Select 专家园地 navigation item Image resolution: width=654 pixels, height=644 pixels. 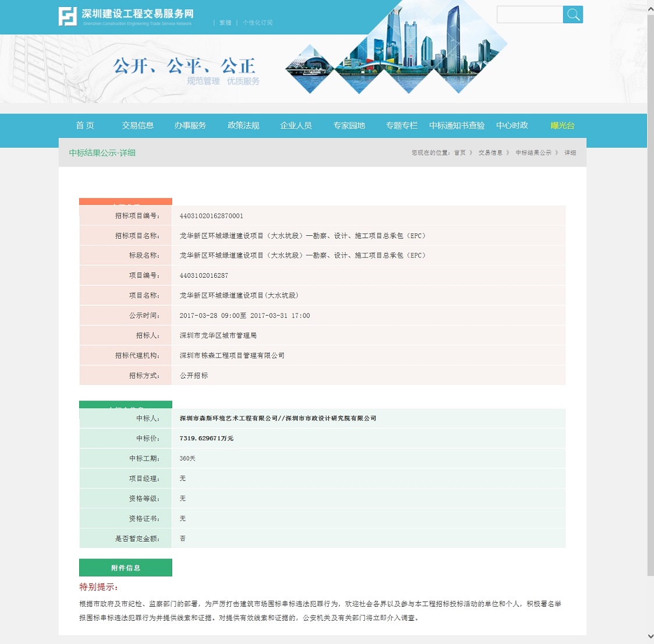349,126
